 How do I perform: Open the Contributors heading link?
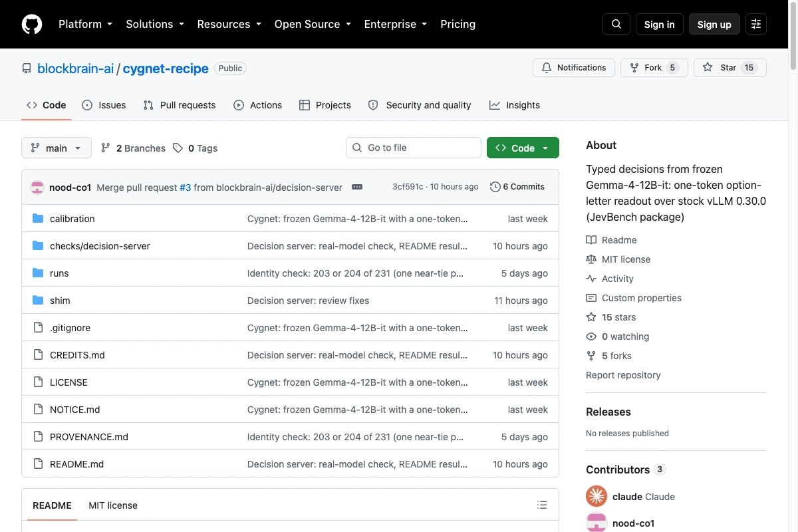(626, 469)
